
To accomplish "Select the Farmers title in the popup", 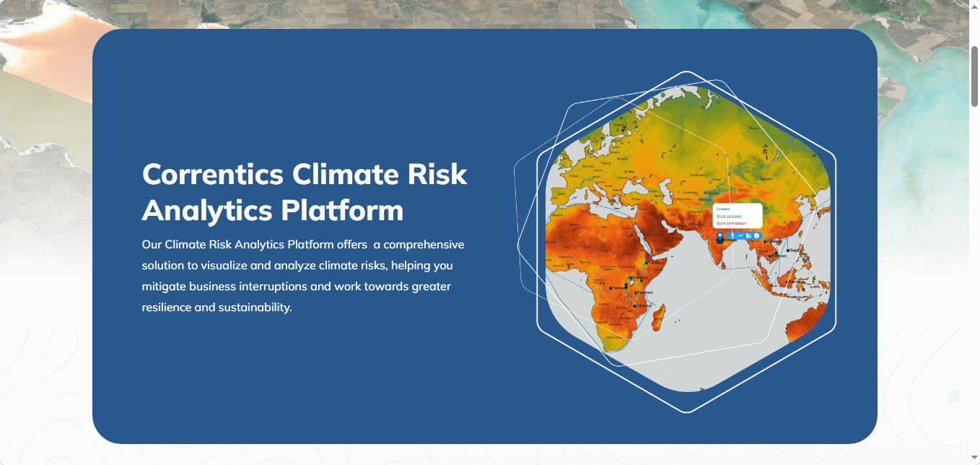I will point(723,209).
